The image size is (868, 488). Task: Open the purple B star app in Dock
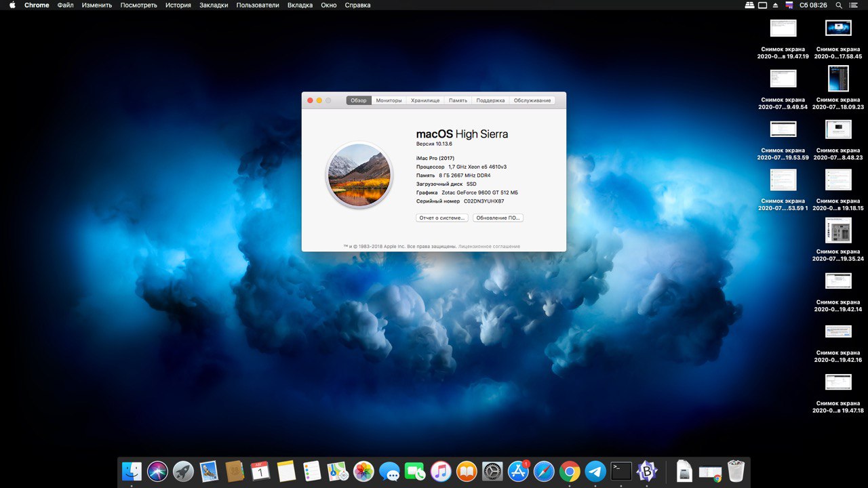pos(647,471)
